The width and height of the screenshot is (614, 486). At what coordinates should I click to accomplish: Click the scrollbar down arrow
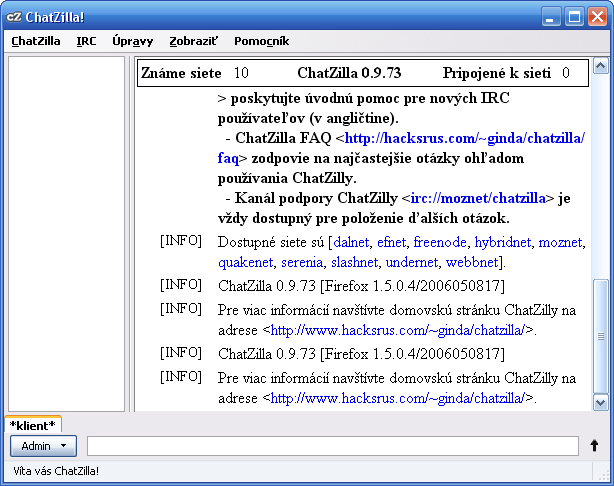click(601, 403)
